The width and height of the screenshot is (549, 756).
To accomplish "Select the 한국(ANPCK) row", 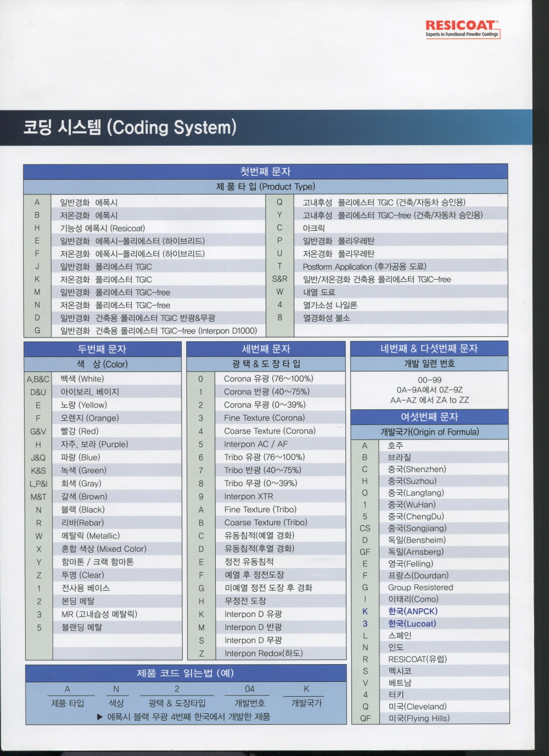I will click(x=413, y=612).
